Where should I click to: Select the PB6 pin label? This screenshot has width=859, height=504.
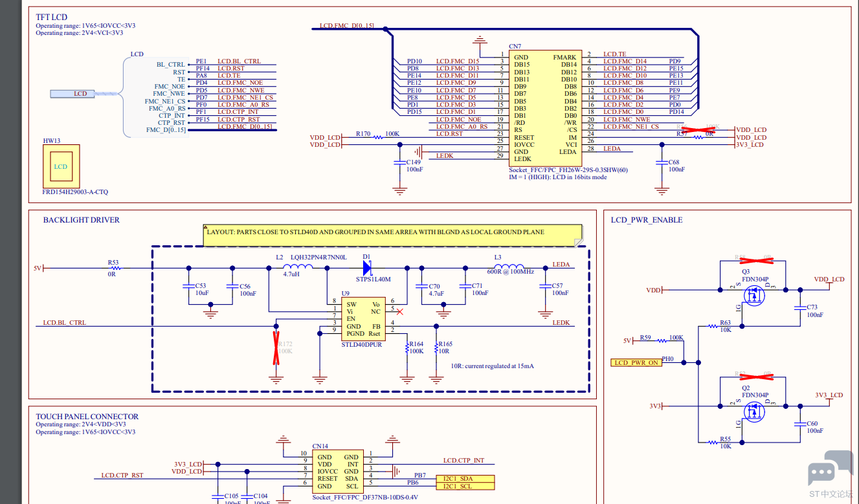click(412, 483)
